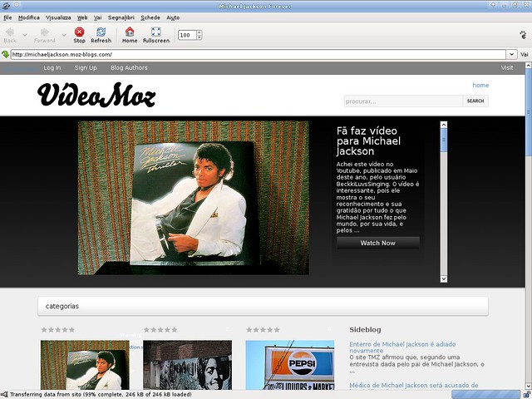Click the GNOME footprint throbber icon
The image size is (532, 399).
coord(523,34)
